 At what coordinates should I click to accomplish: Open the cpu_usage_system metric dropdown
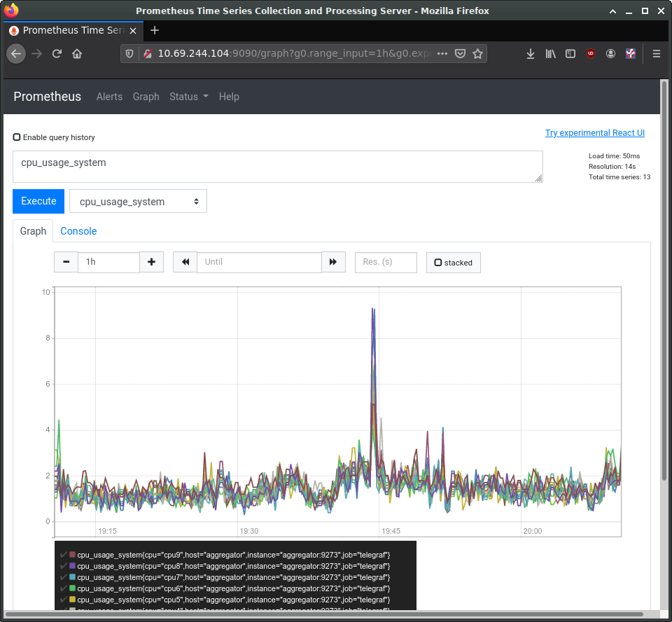pyautogui.click(x=138, y=201)
